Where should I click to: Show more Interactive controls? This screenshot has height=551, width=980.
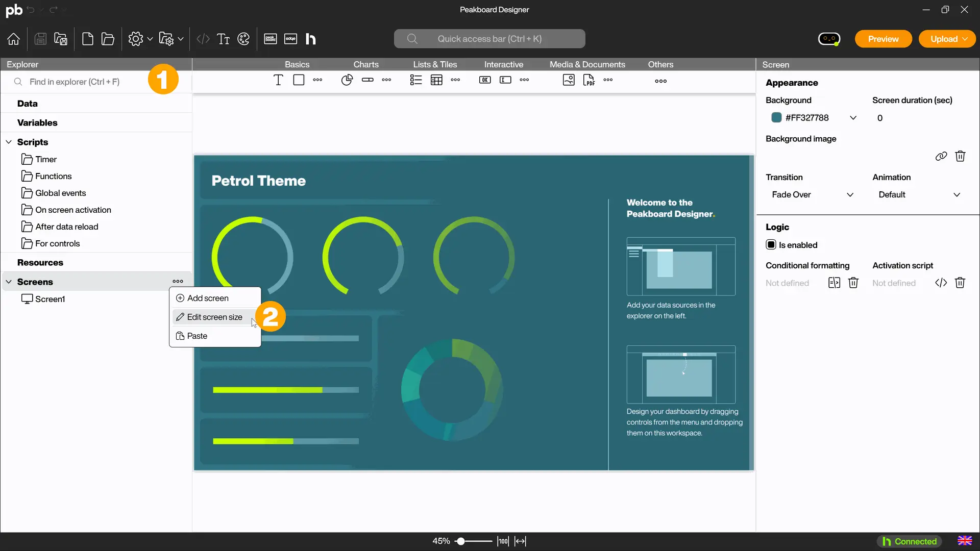(x=524, y=80)
